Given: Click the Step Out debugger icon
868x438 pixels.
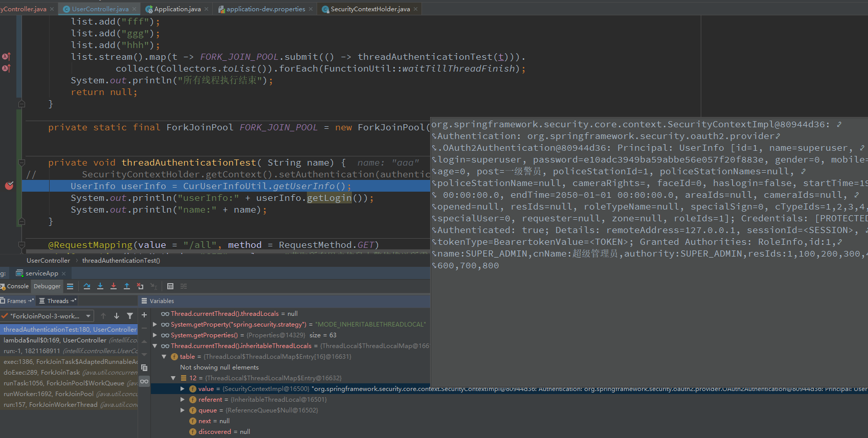Looking at the screenshot, I should tap(127, 286).
